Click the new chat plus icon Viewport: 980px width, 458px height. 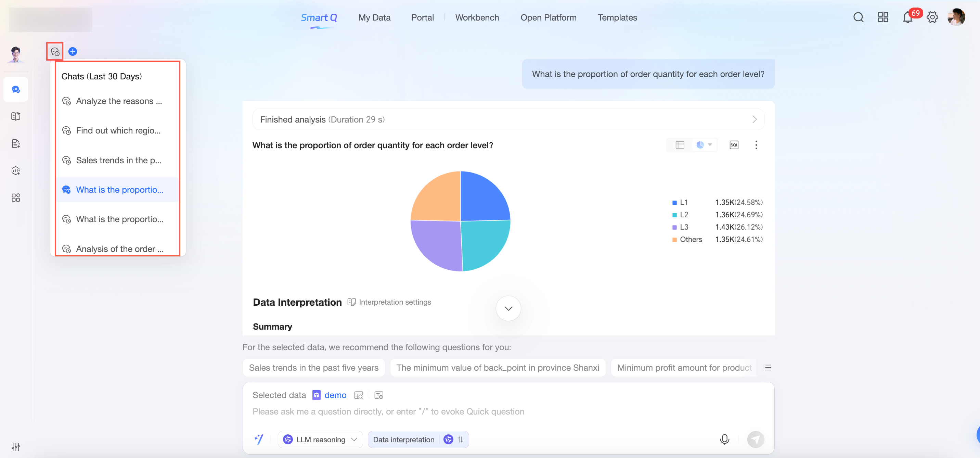pos(73,51)
